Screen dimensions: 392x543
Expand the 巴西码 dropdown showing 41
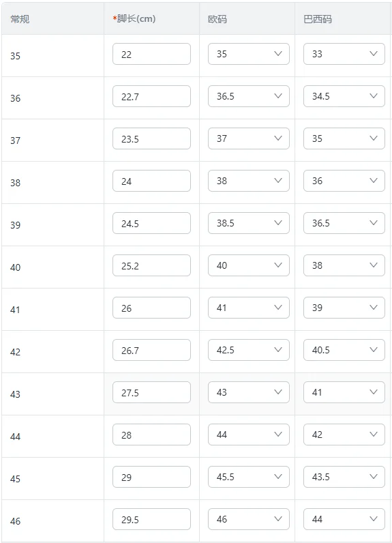click(344, 392)
